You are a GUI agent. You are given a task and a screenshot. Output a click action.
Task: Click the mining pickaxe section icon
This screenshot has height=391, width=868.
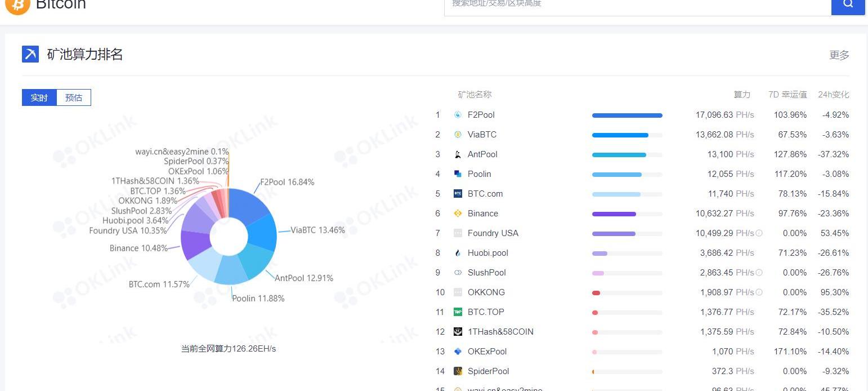[30, 54]
